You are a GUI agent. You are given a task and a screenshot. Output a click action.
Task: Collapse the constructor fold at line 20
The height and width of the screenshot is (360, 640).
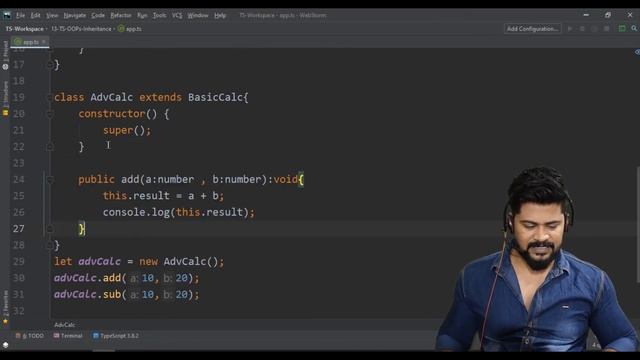(50, 114)
